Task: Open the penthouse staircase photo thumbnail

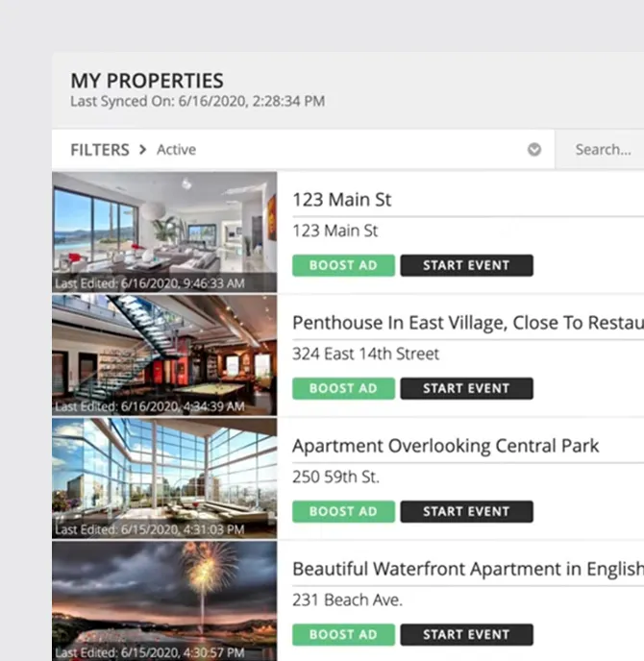Action: pyautogui.click(x=164, y=355)
